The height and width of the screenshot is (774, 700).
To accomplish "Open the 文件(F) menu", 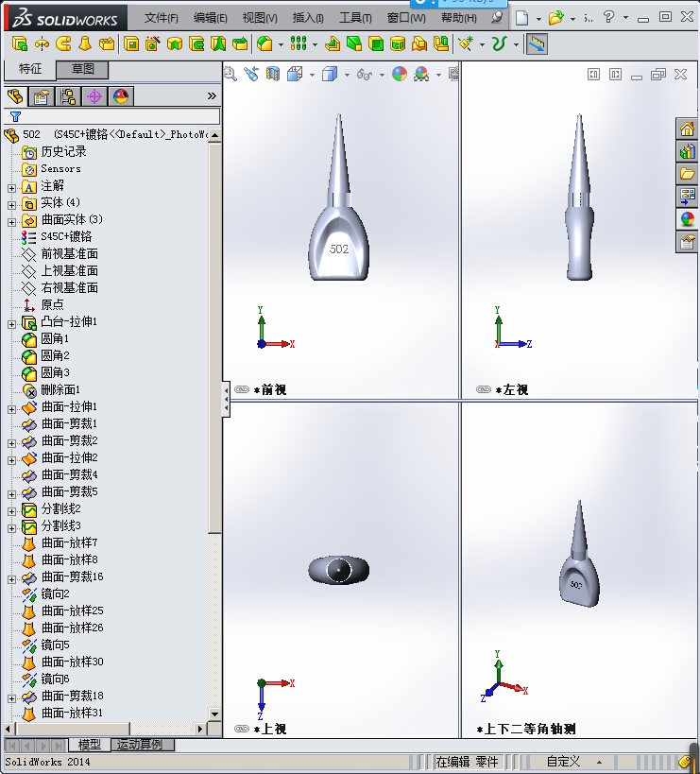I will (161, 18).
